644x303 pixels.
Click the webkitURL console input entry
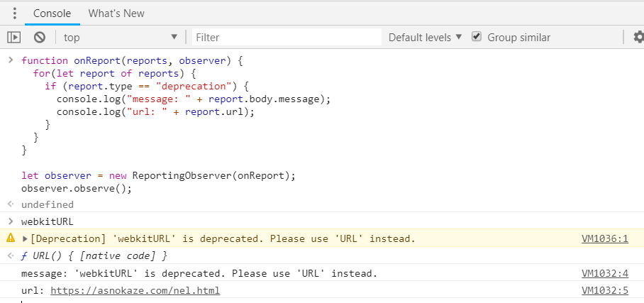(48, 221)
